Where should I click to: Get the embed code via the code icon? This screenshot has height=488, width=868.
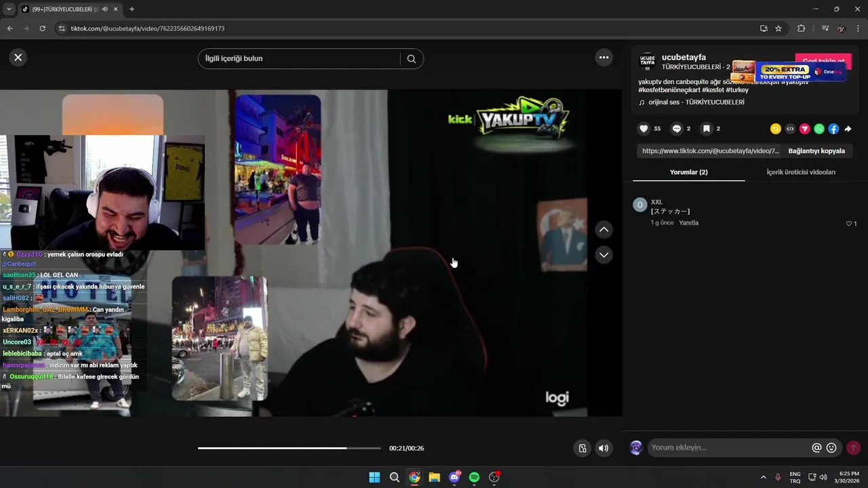(790, 129)
